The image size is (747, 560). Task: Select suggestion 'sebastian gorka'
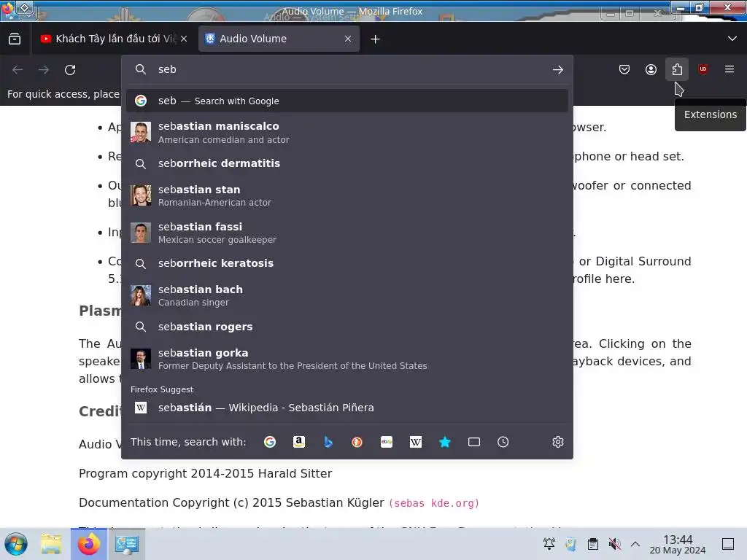347,359
